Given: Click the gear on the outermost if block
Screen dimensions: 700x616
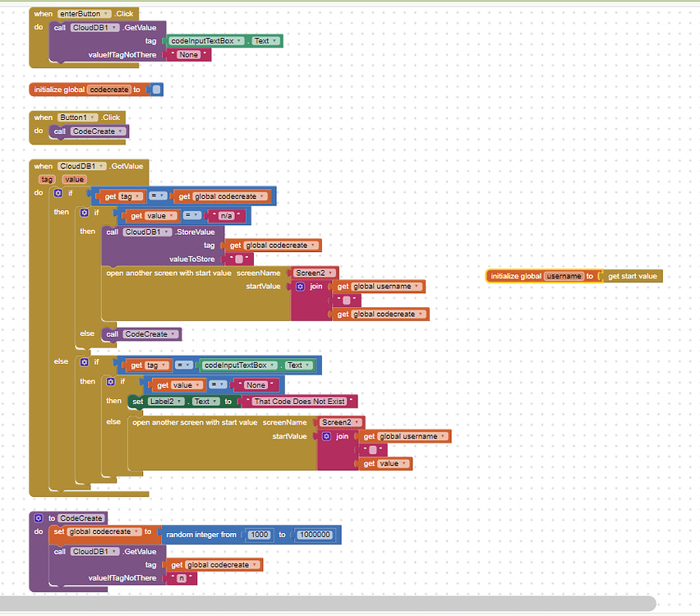Looking at the screenshot, I should [x=58, y=193].
